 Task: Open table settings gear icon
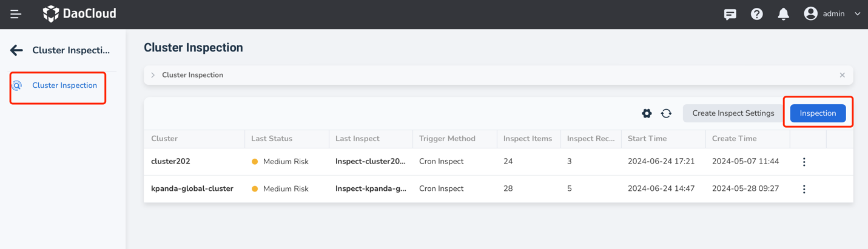pyautogui.click(x=647, y=113)
